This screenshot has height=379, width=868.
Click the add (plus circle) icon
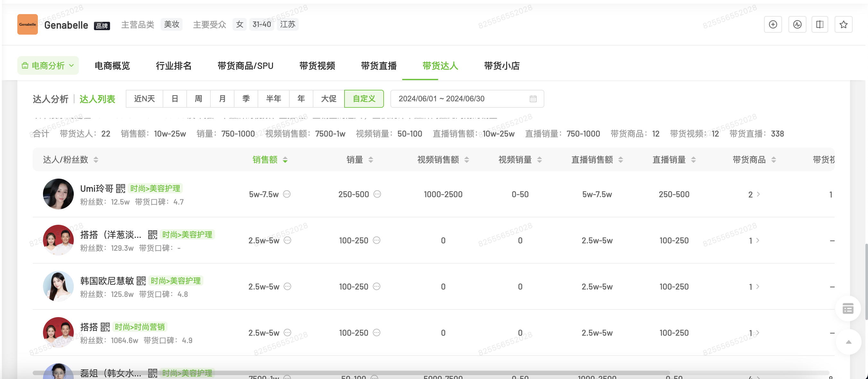(773, 24)
